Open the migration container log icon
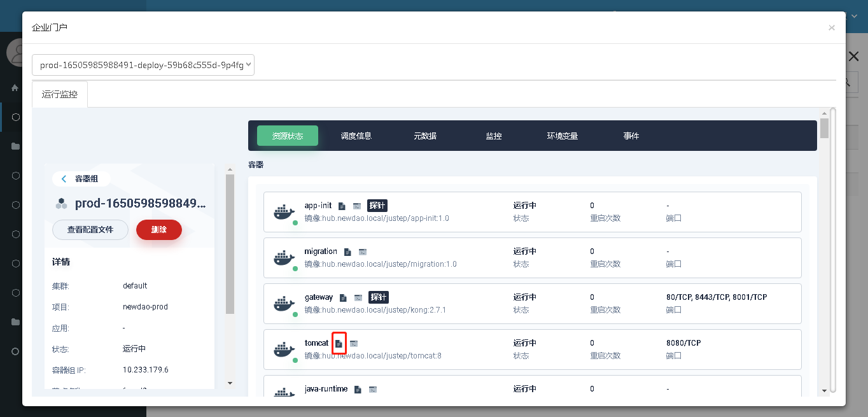 tap(347, 251)
